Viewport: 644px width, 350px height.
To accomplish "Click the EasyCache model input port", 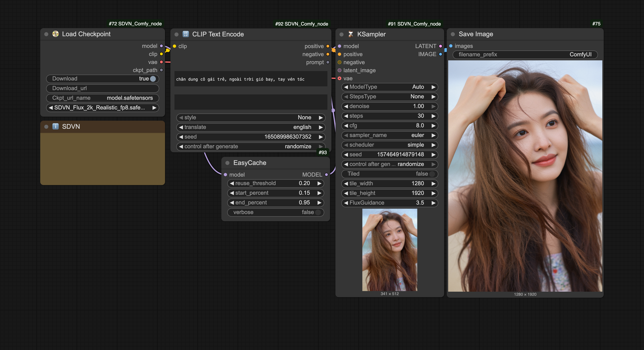I will tap(225, 175).
